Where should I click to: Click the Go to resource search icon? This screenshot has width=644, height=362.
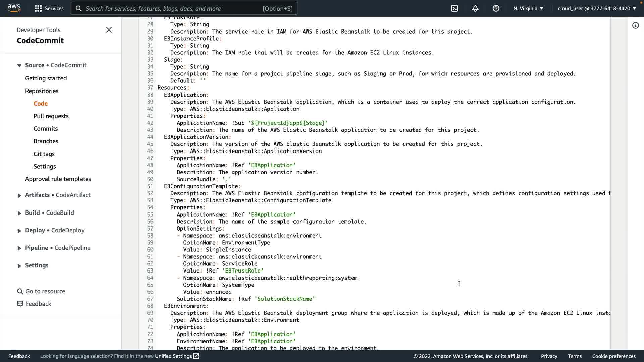(x=20, y=291)
